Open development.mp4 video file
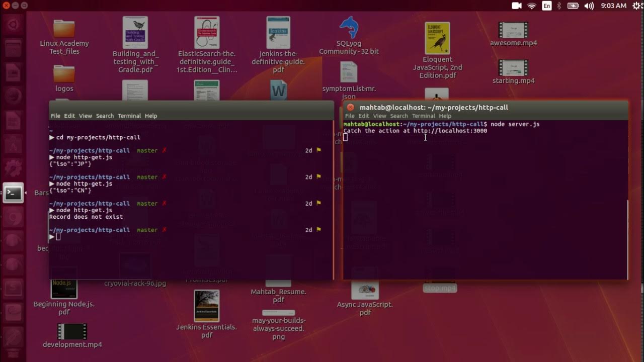 72,331
